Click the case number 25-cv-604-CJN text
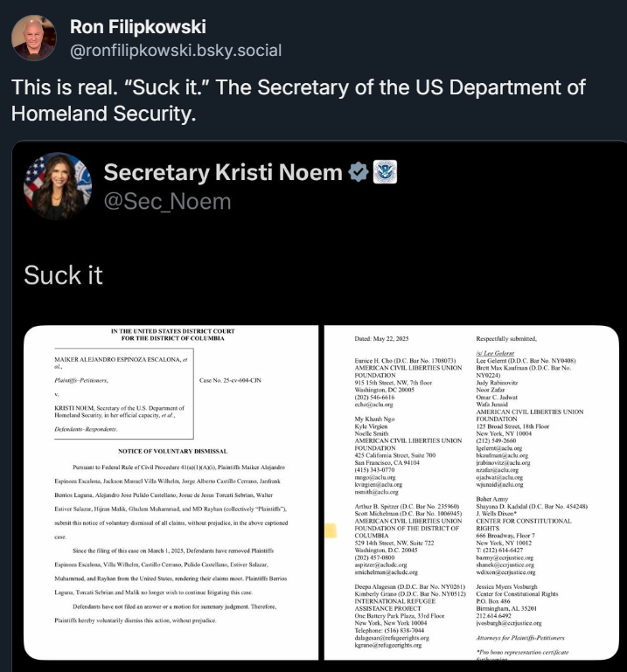This screenshot has height=672, width=627. coord(230,380)
